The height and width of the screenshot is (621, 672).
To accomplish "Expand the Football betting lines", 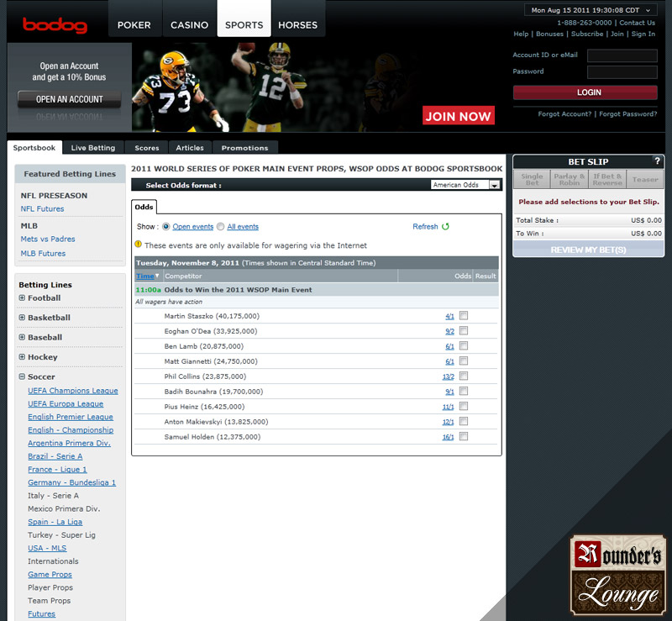I will click(22, 297).
